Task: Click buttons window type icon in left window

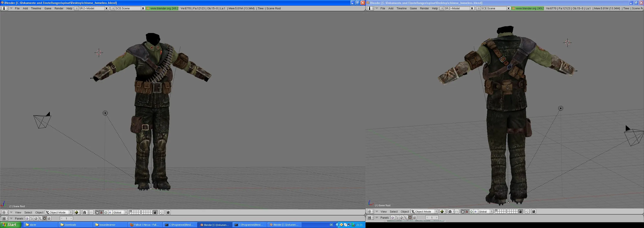Action: (x=5, y=218)
